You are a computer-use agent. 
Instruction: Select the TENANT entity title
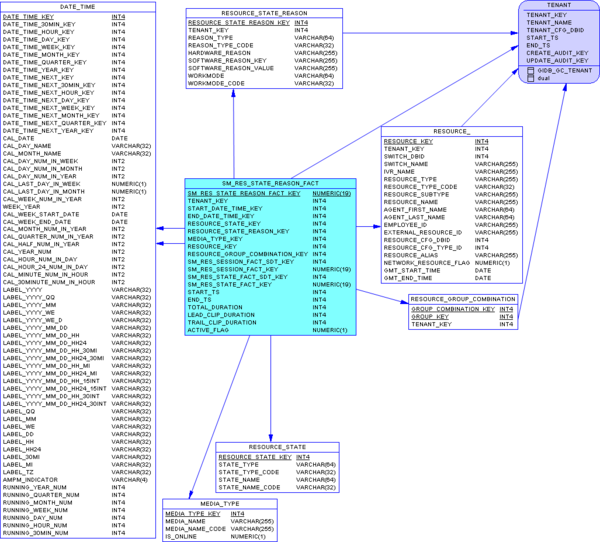pos(559,5)
